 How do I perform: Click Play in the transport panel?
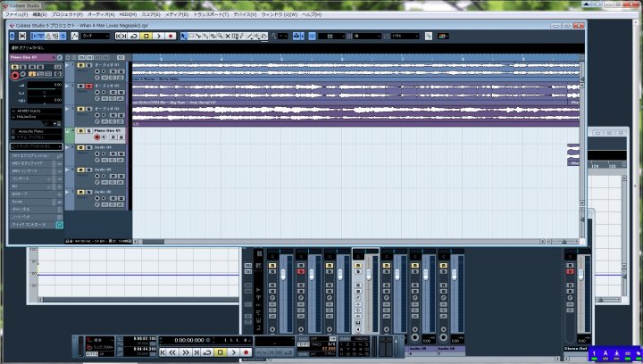point(233,352)
